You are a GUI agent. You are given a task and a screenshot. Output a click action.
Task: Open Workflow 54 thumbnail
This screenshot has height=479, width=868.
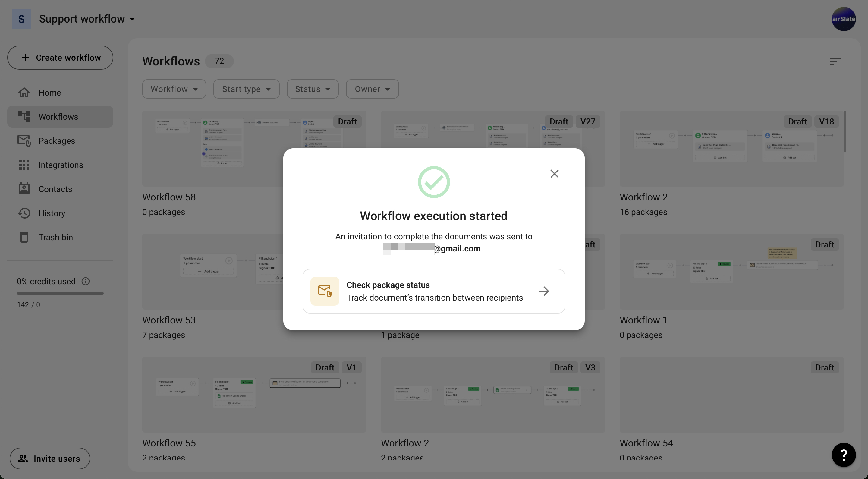pos(731,394)
